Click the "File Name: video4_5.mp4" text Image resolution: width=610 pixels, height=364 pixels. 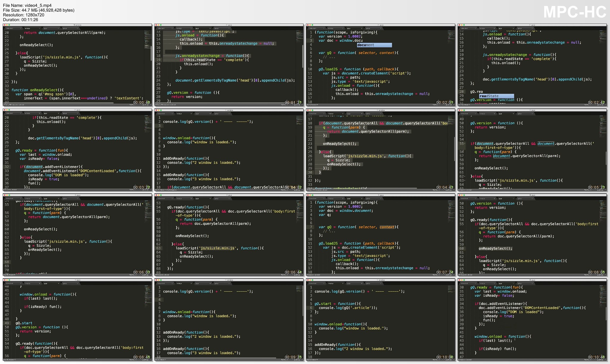point(27,5)
